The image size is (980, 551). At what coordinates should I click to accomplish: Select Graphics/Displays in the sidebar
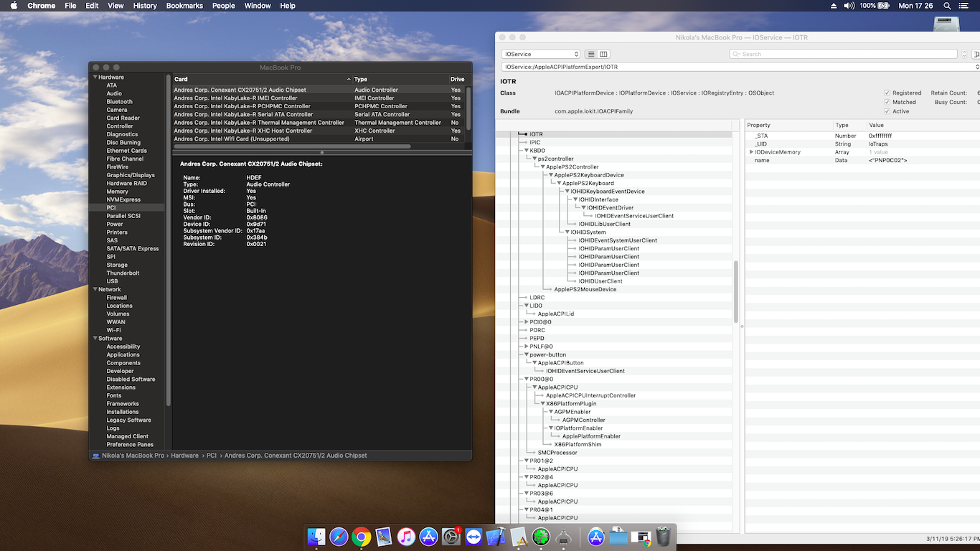click(131, 175)
